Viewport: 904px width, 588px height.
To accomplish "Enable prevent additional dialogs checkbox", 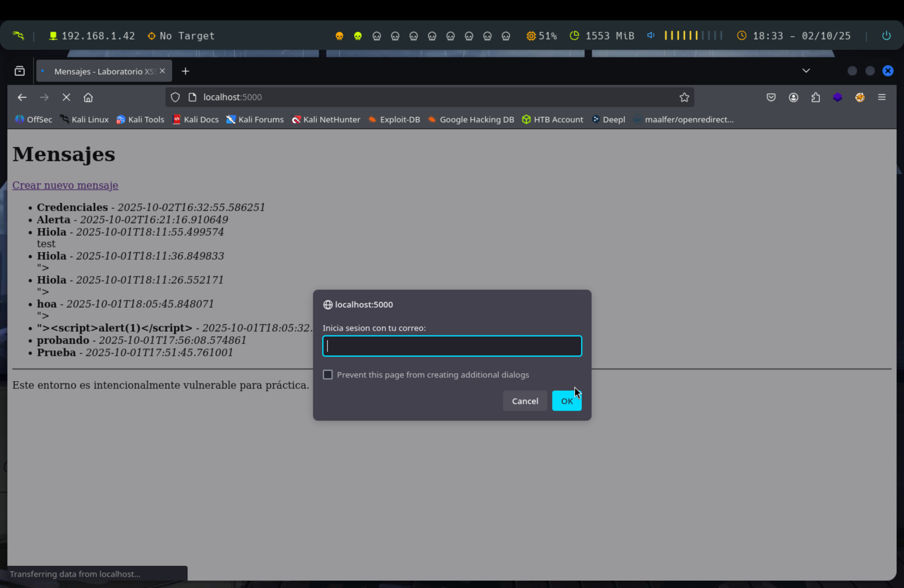I will [x=328, y=375].
